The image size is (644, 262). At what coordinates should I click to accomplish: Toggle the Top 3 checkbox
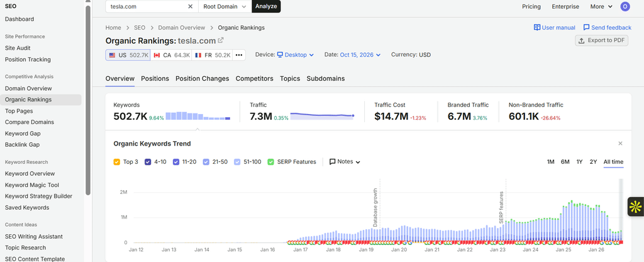pos(116,162)
